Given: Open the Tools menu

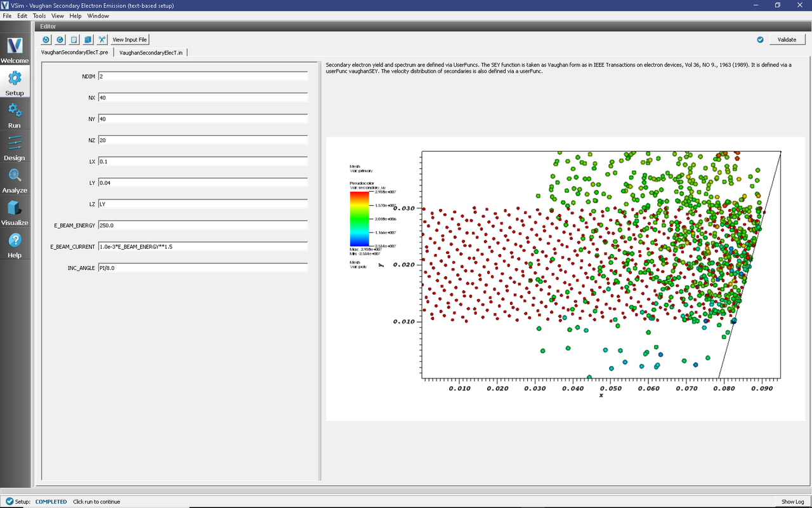Looking at the screenshot, I should (39, 15).
